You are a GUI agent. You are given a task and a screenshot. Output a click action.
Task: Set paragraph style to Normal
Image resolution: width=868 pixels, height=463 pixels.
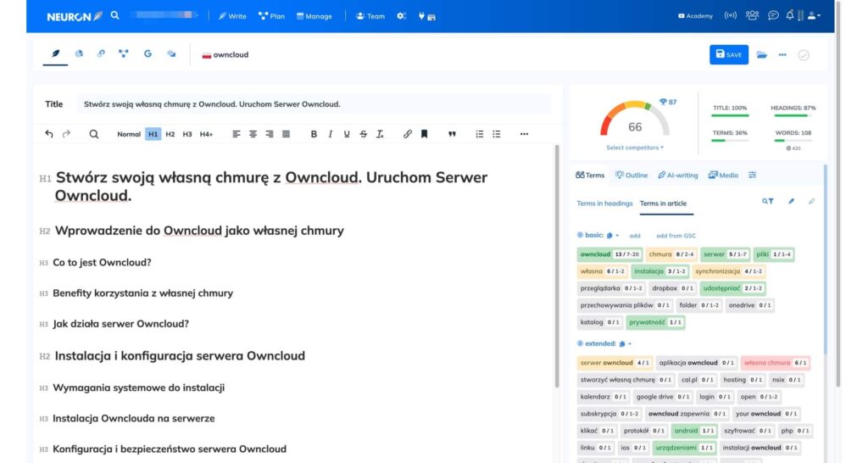[x=129, y=134]
